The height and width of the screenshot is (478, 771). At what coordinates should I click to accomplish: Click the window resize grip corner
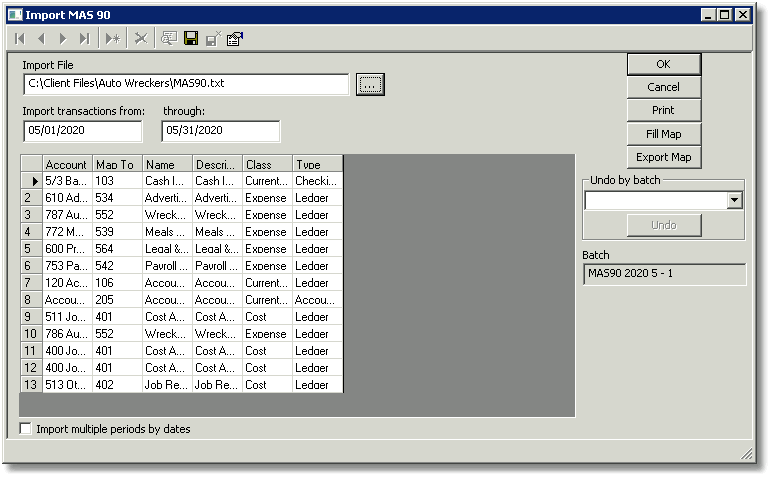pyautogui.click(x=746, y=453)
